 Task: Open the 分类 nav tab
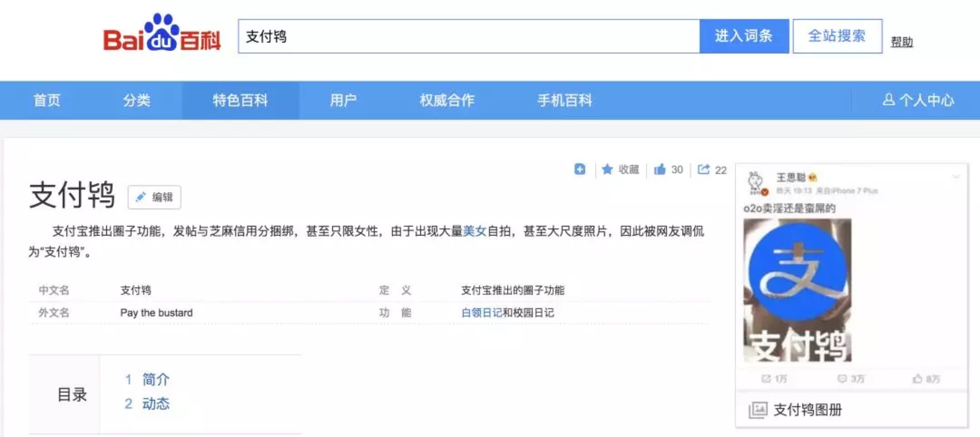(137, 100)
